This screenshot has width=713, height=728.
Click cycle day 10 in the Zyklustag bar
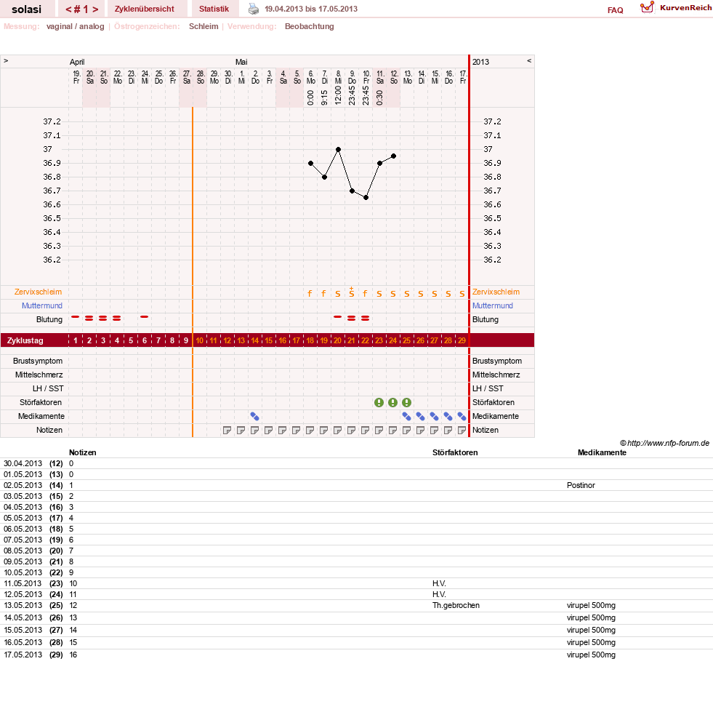coord(199,341)
